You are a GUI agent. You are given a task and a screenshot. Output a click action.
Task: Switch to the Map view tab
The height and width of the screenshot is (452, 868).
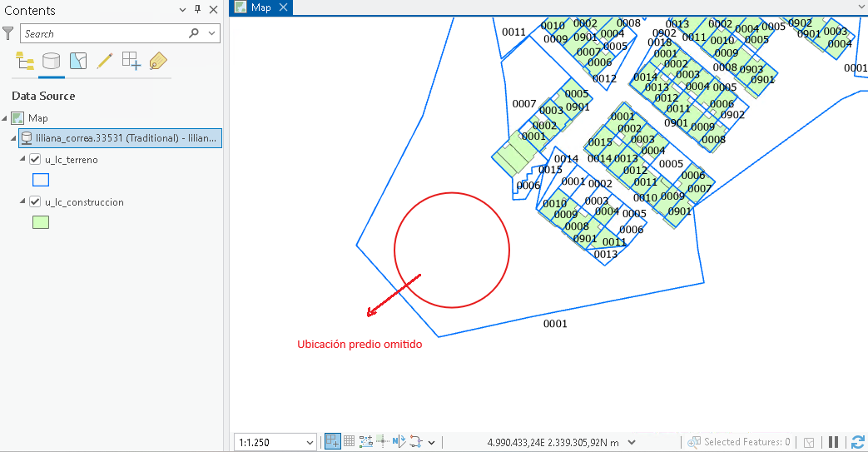click(260, 7)
